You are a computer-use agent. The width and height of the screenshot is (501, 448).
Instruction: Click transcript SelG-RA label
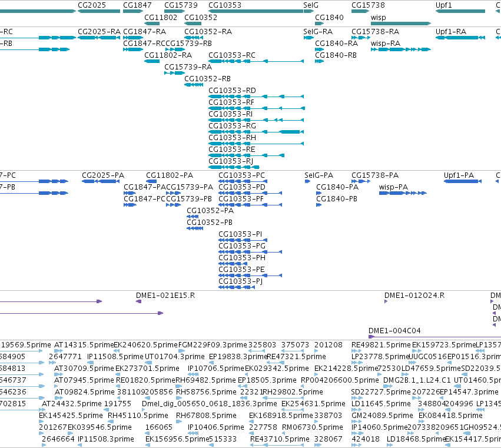(318, 32)
